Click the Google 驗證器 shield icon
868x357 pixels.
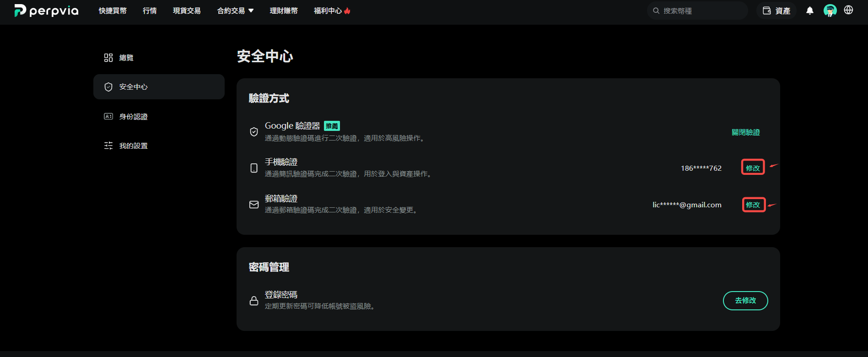coord(254,132)
